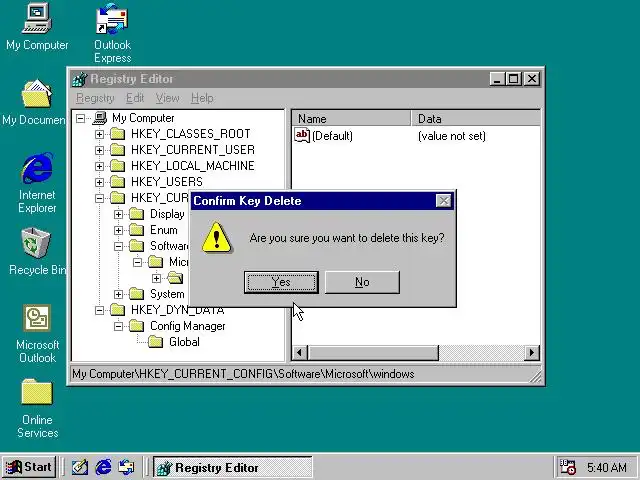
Task: Select My Computer root node icon in tree
Action: pyautogui.click(x=100, y=118)
